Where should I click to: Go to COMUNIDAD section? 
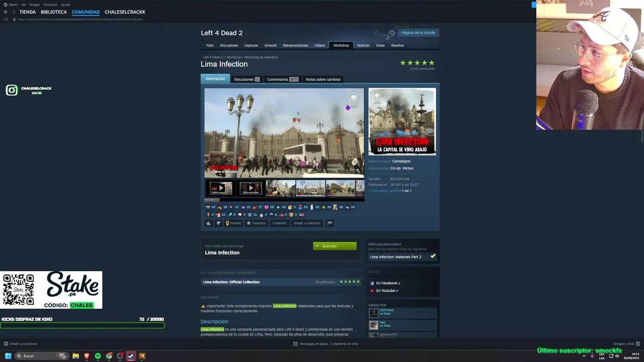point(86,12)
